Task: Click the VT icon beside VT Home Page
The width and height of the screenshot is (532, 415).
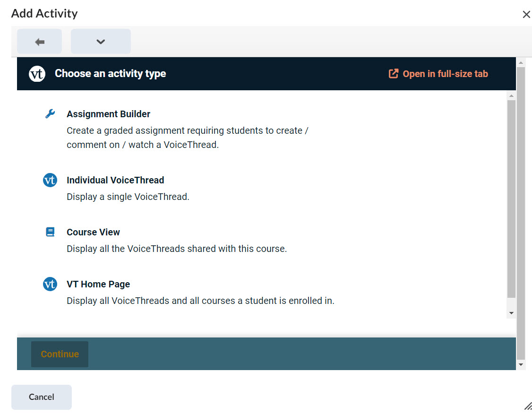Action: (50, 284)
